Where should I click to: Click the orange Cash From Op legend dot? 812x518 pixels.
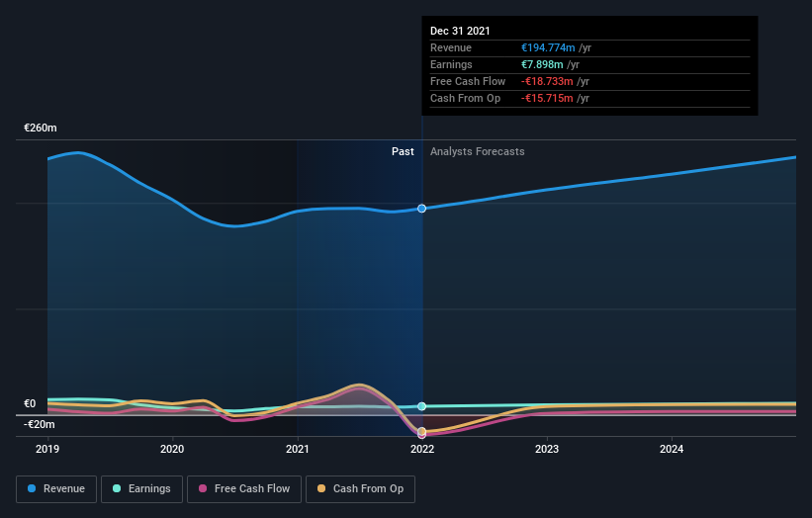pyautogui.click(x=321, y=488)
